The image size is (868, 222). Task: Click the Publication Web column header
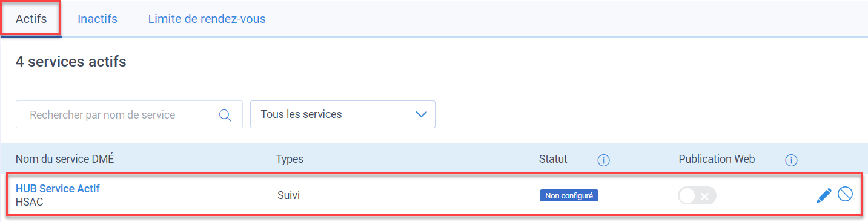[717, 159]
